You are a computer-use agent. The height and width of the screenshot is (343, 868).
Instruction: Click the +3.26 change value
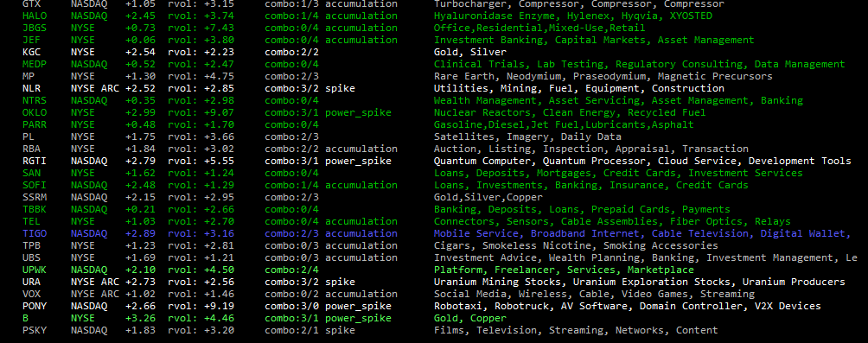coord(141,319)
